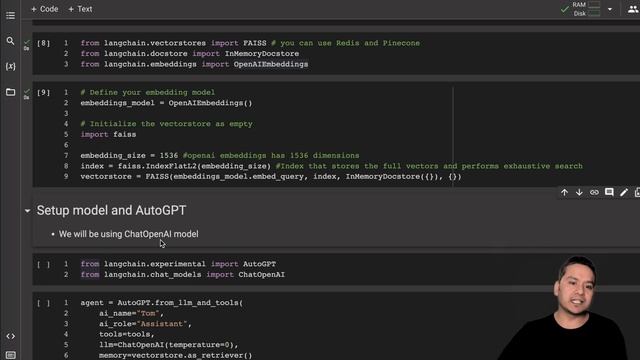Run the cell defining agent AutoGPT.from_llm_and_tools
This screenshot has height=360, width=640.
pos(43,303)
